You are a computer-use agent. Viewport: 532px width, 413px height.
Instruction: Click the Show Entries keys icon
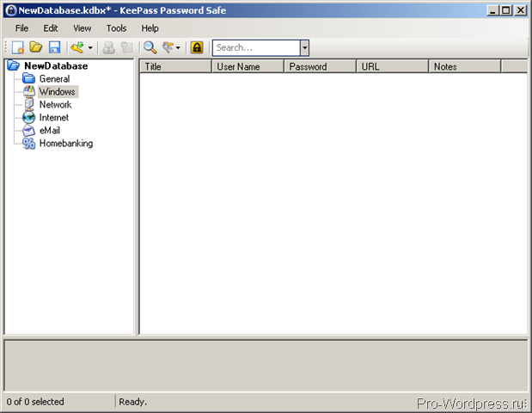(168, 47)
